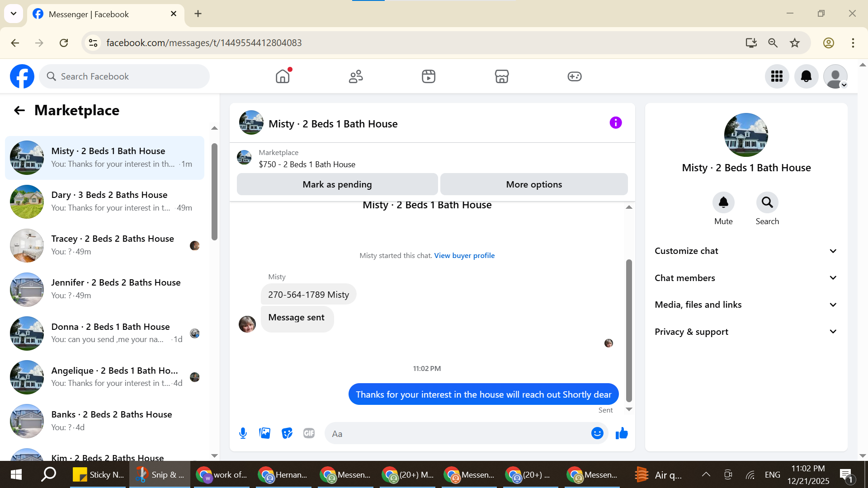868x488 pixels.
Task: Open the Video/Reels icon in top navigation
Action: [429, 76]
